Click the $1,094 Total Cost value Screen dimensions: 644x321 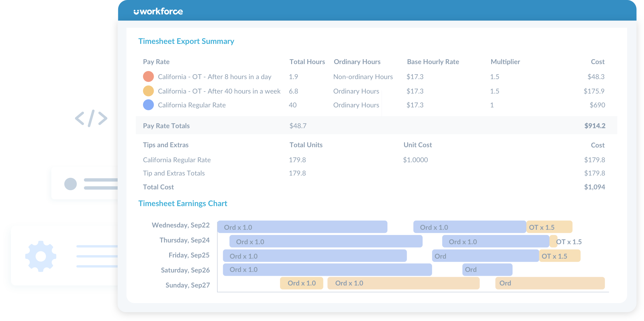pos(594,187)
